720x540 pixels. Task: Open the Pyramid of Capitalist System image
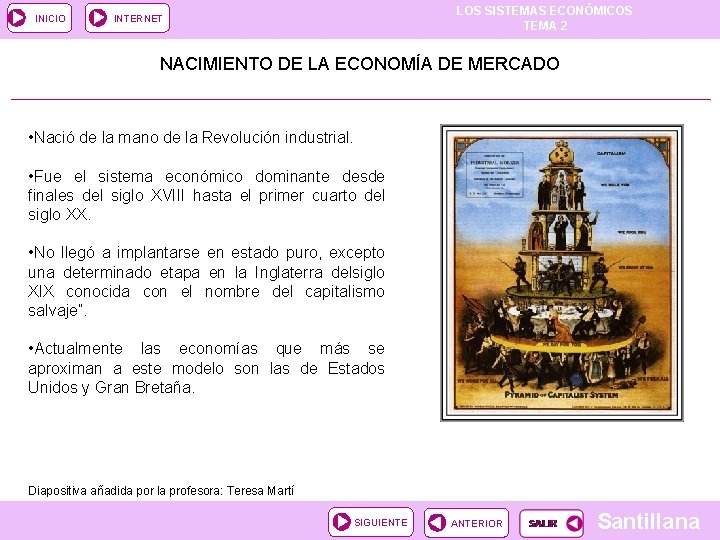(562, 273)
